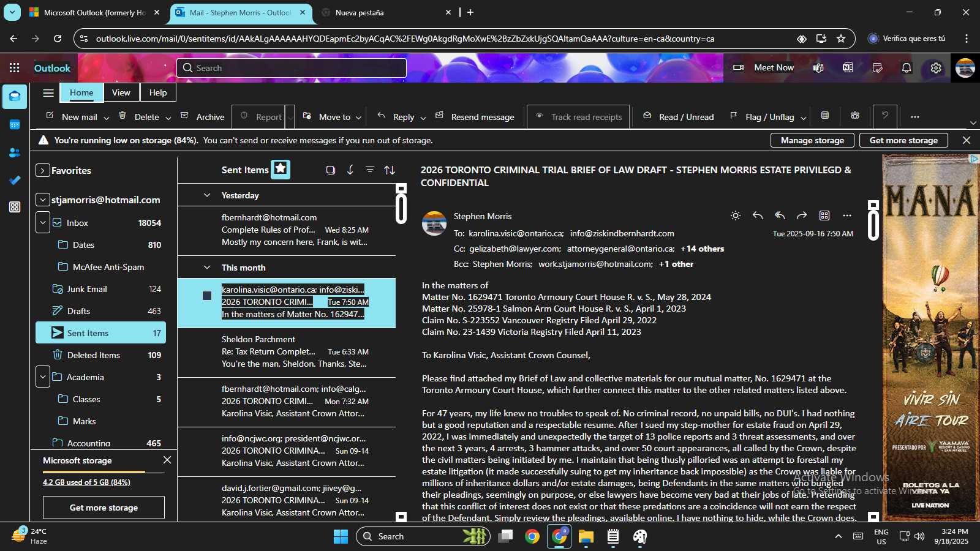Expand the New mail dropdown arrow
The height and width of the screenshot is (551, 980).
107,118
